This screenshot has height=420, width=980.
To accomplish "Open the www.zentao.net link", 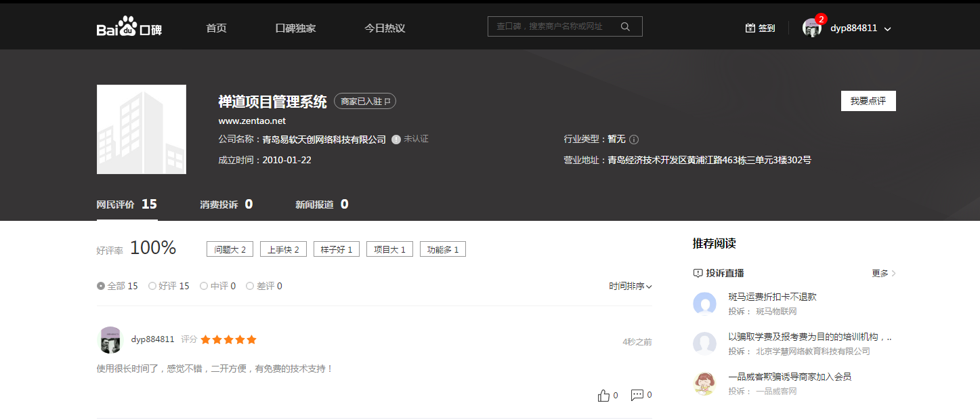I will pos(252,121).
